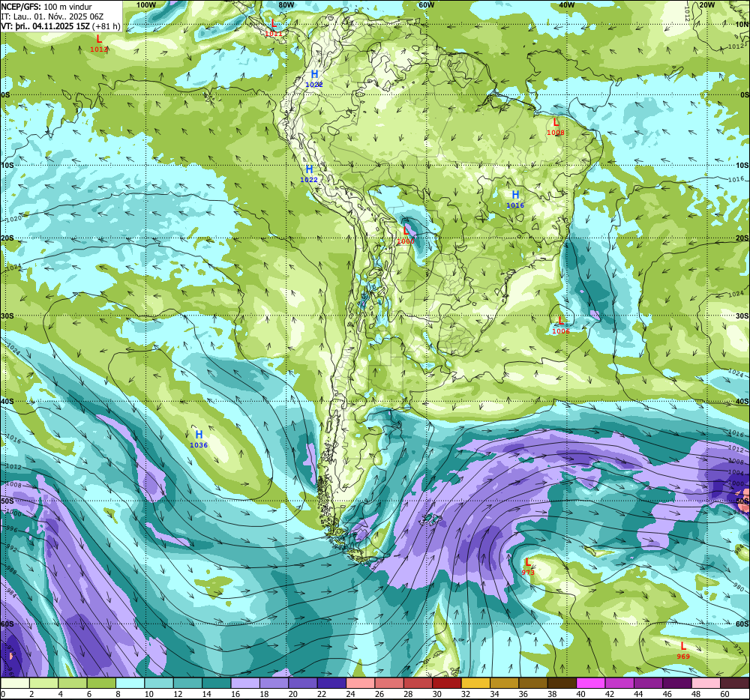The width and height of the screenshot is (750, 700).
Task: Select the 6–8 green legend swatch
Action: (x=101, y=684)
